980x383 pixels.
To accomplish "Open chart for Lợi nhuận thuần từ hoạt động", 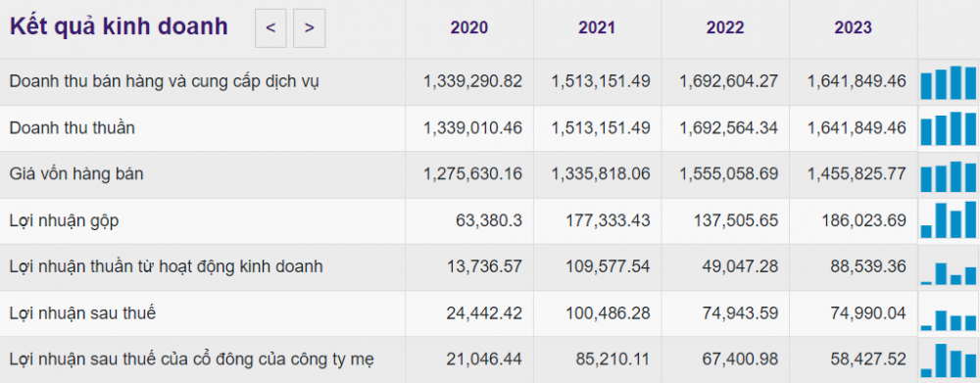I will coord(948,266).
